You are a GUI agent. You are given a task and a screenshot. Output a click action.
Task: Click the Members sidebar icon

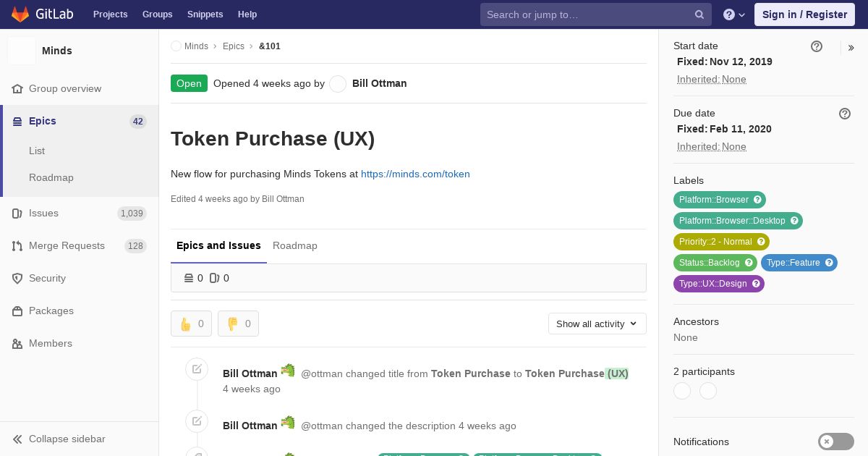pos(17,344)
